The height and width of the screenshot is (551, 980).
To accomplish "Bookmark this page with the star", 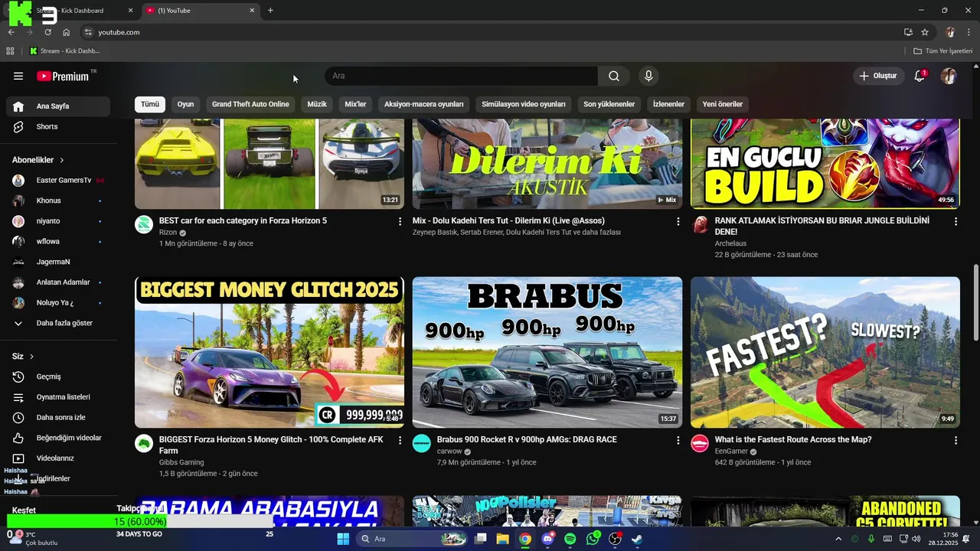I will tap(925, 32).
